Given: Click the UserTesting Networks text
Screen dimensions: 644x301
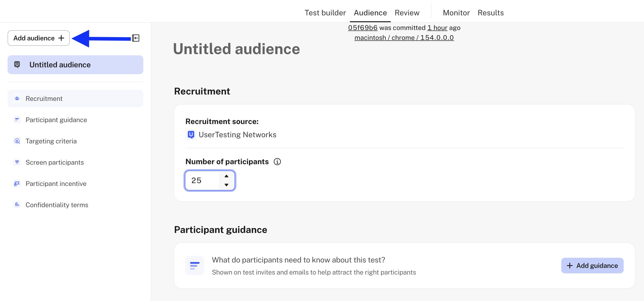Looking at the screenshot, I should pos(238,135).
